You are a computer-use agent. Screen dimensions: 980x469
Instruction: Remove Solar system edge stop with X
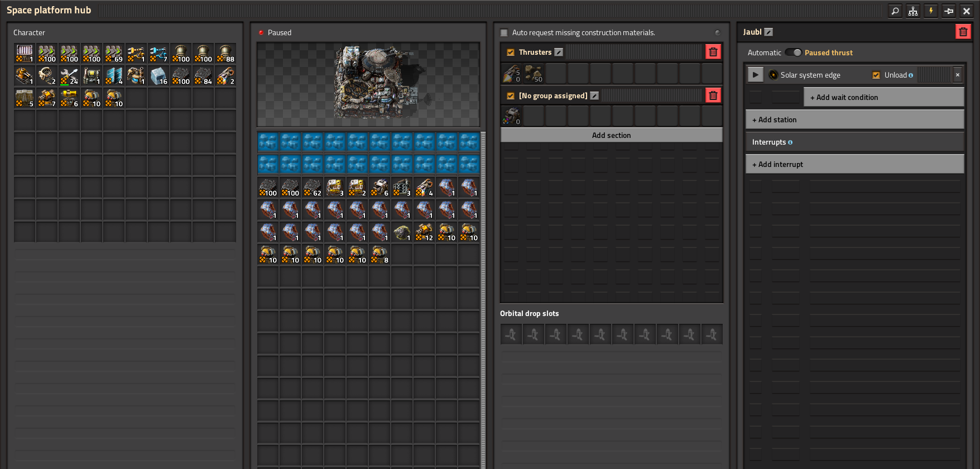click(958, 75)
